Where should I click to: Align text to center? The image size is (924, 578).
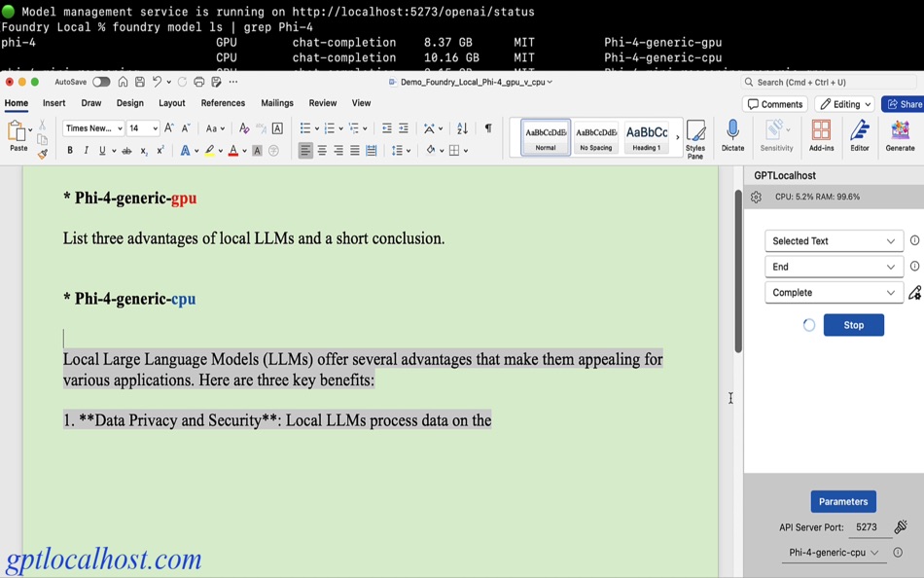pyautogui.click(x=322, y=151)
